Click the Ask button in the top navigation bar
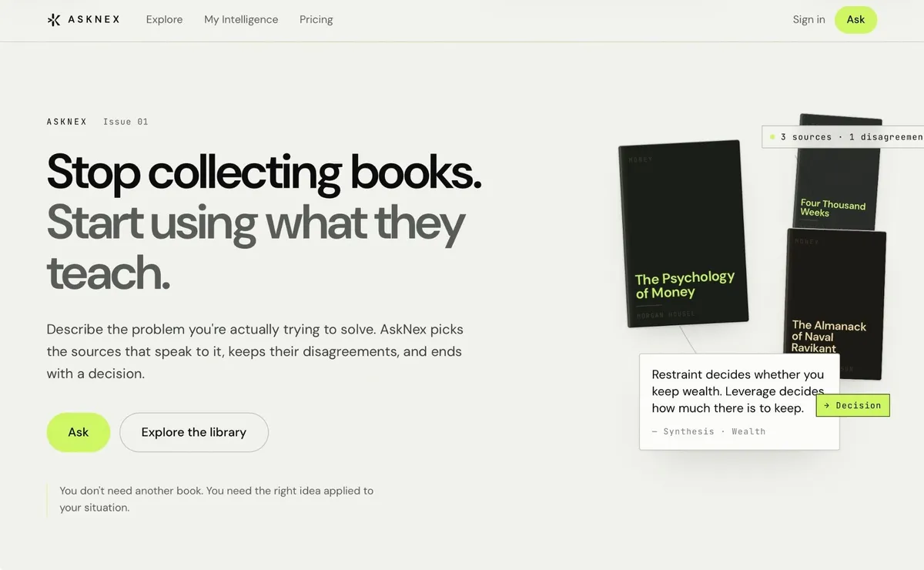The width and height of the screenshot is (924, 570). [x=855, y=20]
